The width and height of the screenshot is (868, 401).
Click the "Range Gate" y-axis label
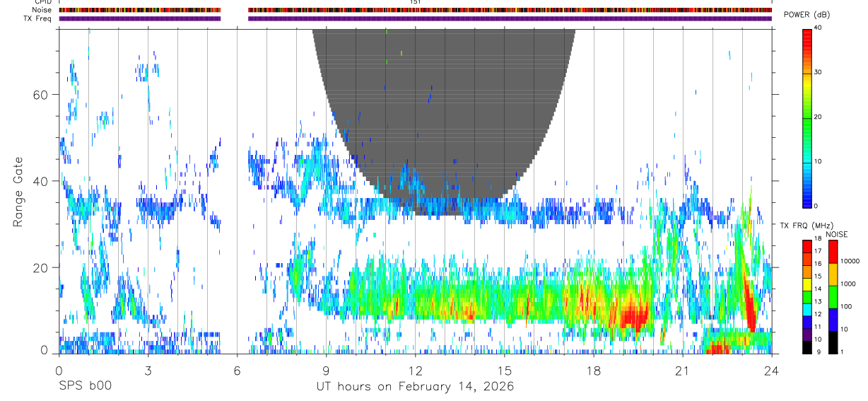pos(18,191)
